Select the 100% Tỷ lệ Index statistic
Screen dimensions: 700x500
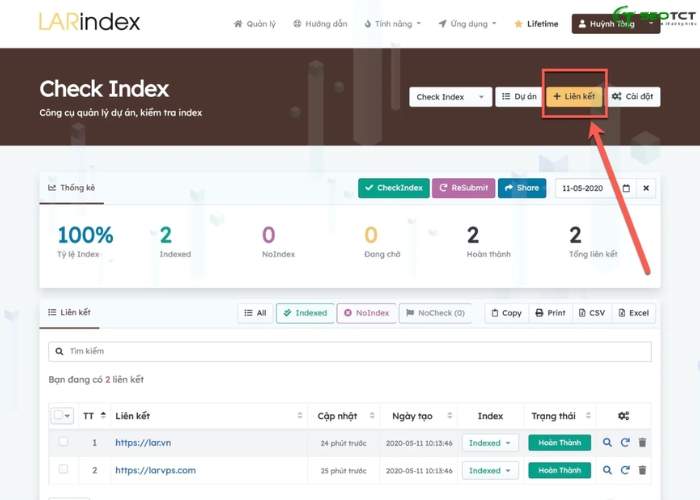(x=85, y=242)
